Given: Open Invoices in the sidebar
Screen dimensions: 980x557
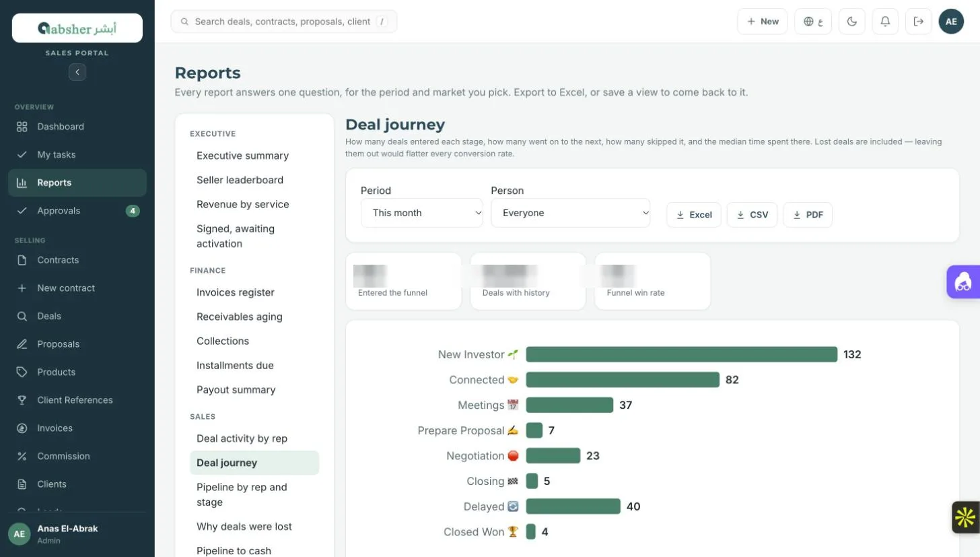Looking at the screenshot, I should pyautogui.click(x=77, y=428).
